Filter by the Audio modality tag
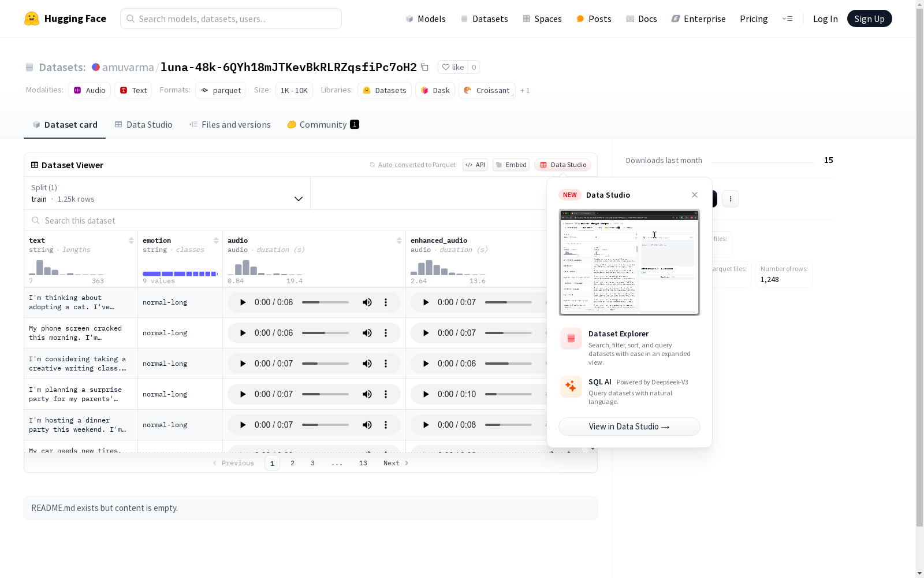The width and height of the screenshot is (924, 578). (90, 90)
